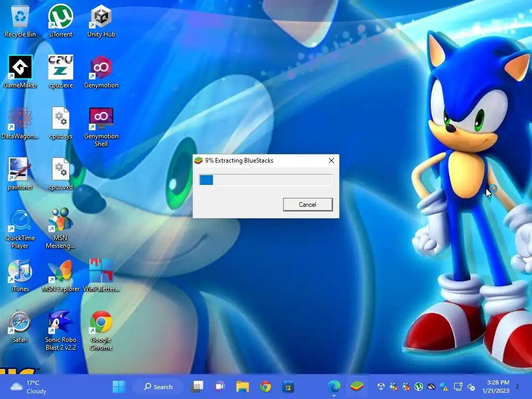
Task: Select the DataWagon desktop shortcut
Action: (x=20, y=123)
